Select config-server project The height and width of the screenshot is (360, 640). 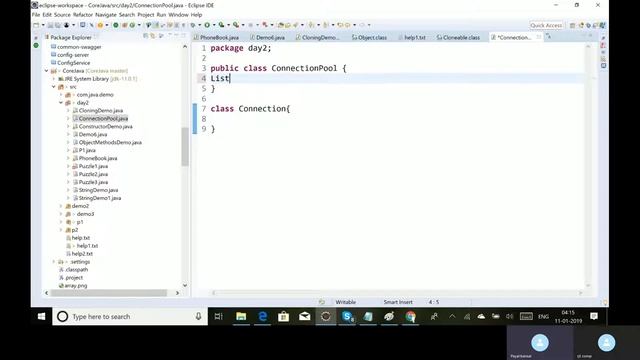pos(73,55)
